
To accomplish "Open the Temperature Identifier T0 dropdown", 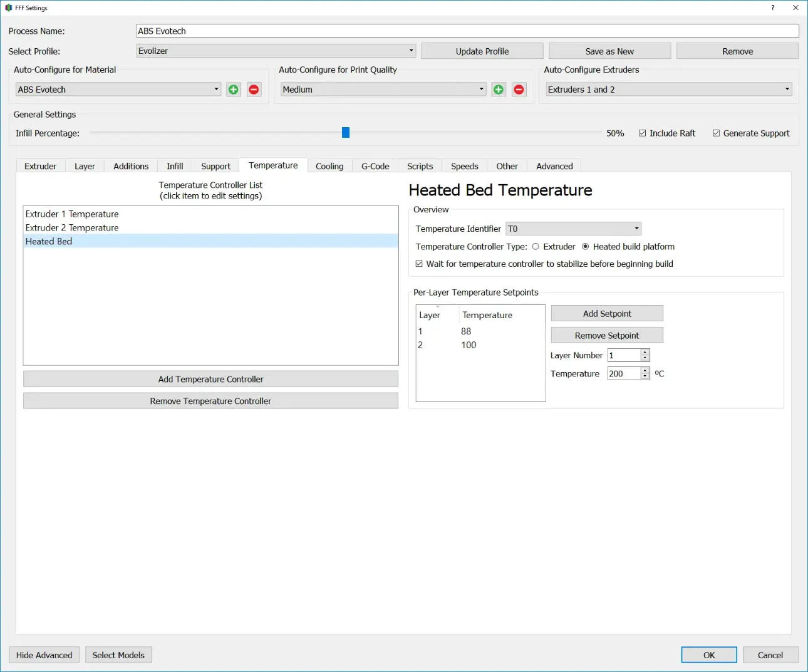I will 574,229.
